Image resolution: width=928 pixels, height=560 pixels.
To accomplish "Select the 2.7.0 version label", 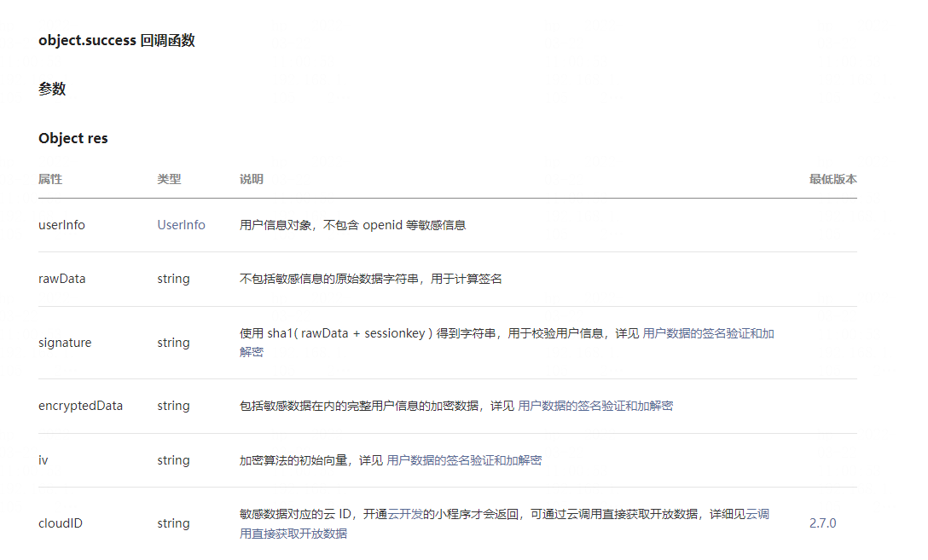I will (822, 523).
